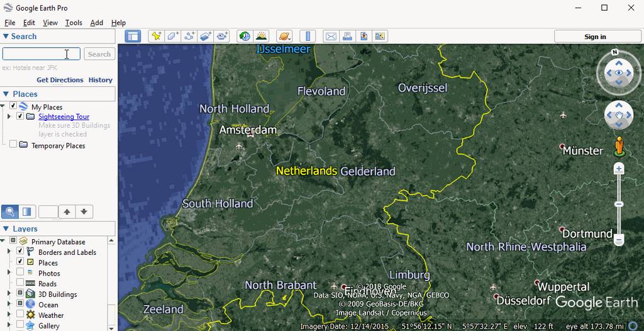
Task: Click the look joystick eye icon
Action: pyautogui.click(x=619, y=73)
